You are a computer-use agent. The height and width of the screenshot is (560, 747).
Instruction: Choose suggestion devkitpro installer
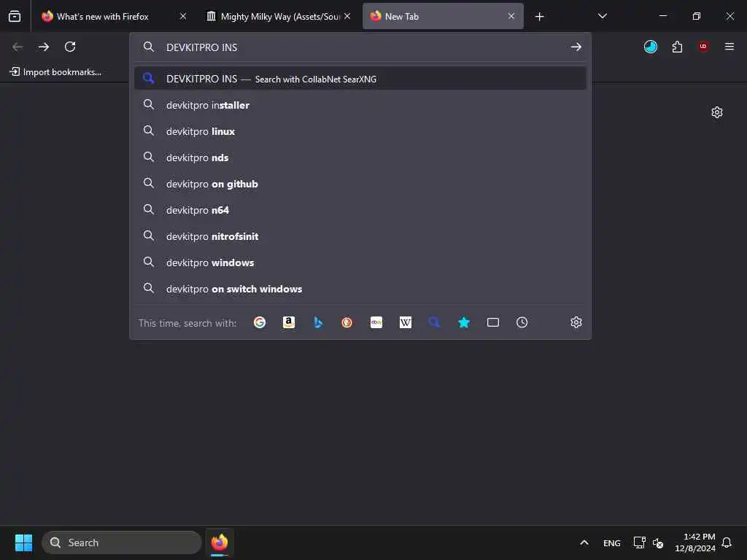pos(360,105)
